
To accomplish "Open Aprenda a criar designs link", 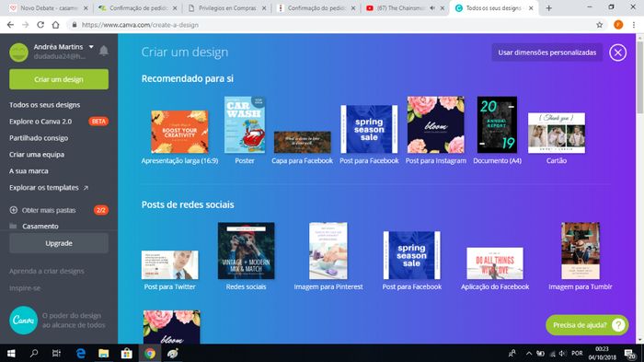I will 46,271.
